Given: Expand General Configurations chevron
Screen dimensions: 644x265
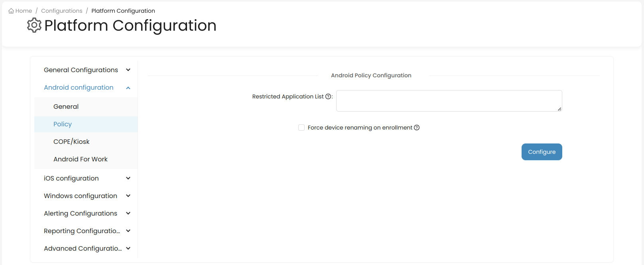Looking at the screenshot, I should pyautogui.click(x=128, y=70).
